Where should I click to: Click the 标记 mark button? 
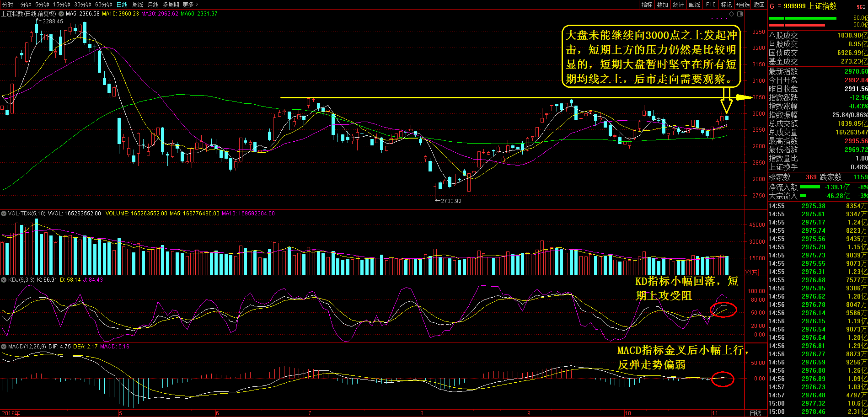tap(726, 5)
